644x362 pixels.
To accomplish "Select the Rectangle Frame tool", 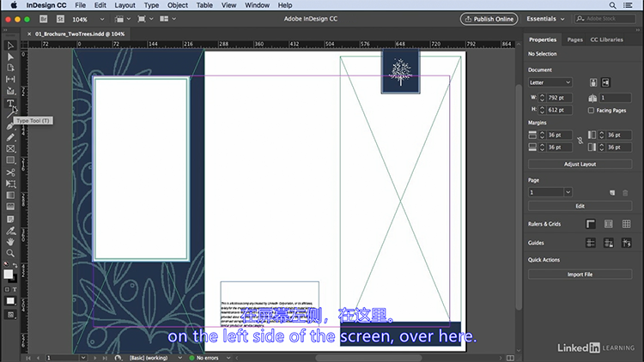I will click(x=10, y=149).
